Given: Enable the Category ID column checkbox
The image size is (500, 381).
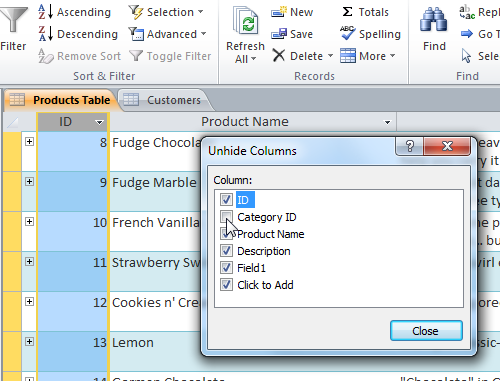Looking at the screenshot, I should click(x=226, y=217).
